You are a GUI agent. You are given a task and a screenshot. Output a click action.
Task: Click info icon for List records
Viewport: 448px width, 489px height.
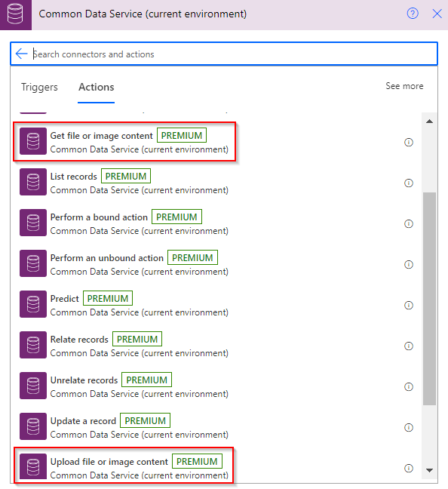point(409,183)
